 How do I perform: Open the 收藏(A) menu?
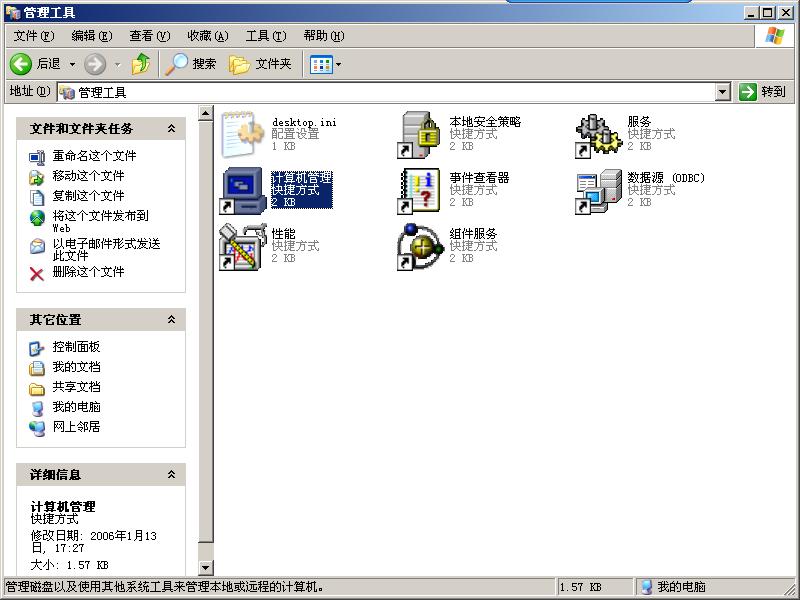coord(208,36)
